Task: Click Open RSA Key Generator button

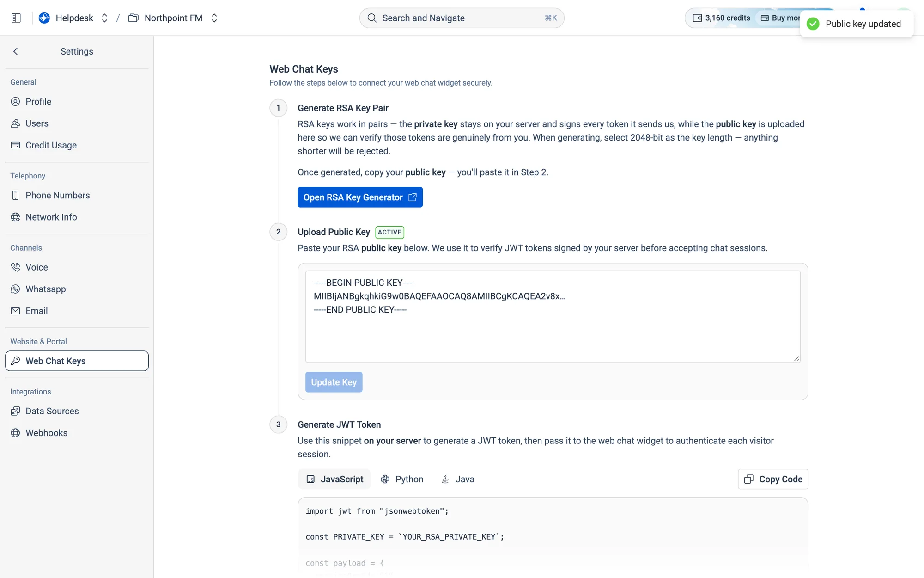Action: 360,197
